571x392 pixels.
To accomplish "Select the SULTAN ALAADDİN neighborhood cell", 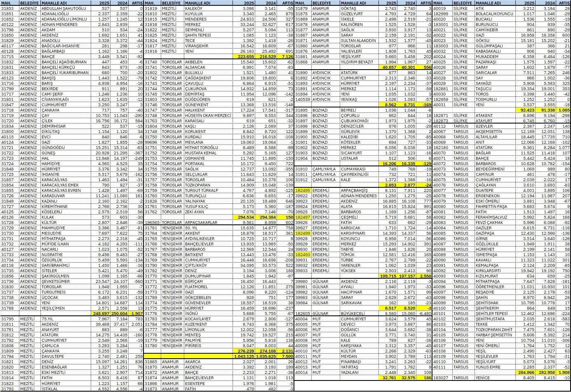I will pos(357,40).
